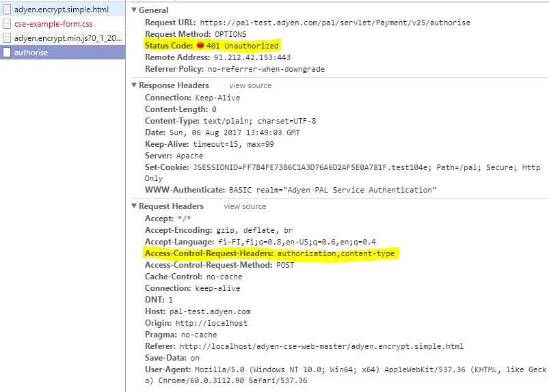The height and width of the screenshot is (392, 549).
Task: Click the OPTIONS request method value
Action: [230, 34]
